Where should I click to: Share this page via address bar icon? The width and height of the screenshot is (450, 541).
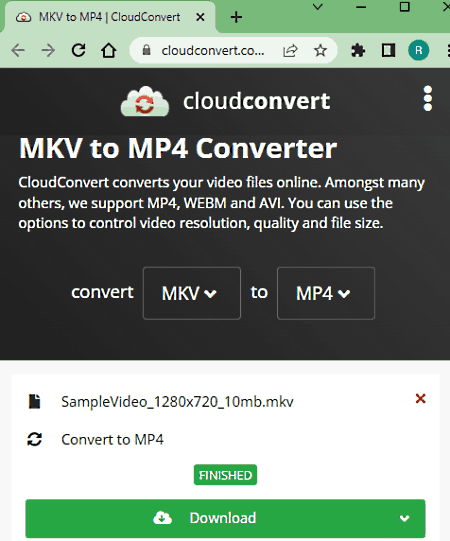click(290, 51)
